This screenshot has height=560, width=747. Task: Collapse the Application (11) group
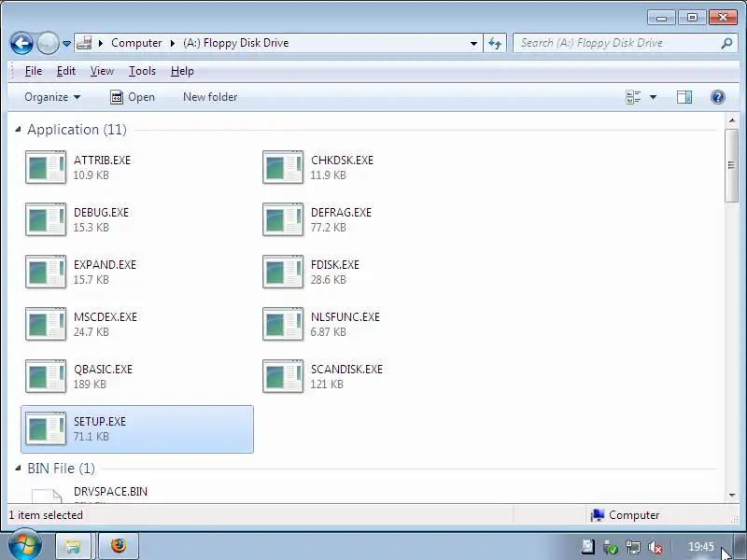18,129
